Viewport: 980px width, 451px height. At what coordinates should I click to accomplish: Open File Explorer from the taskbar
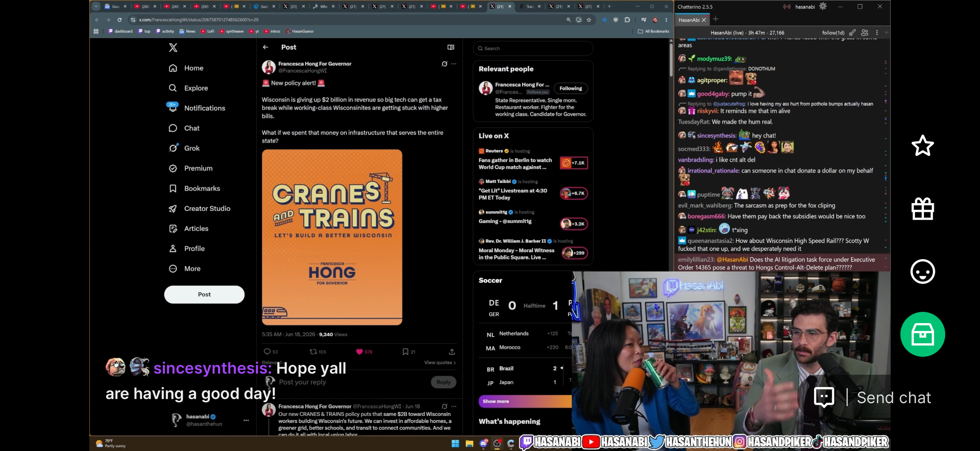pos(469,444)
